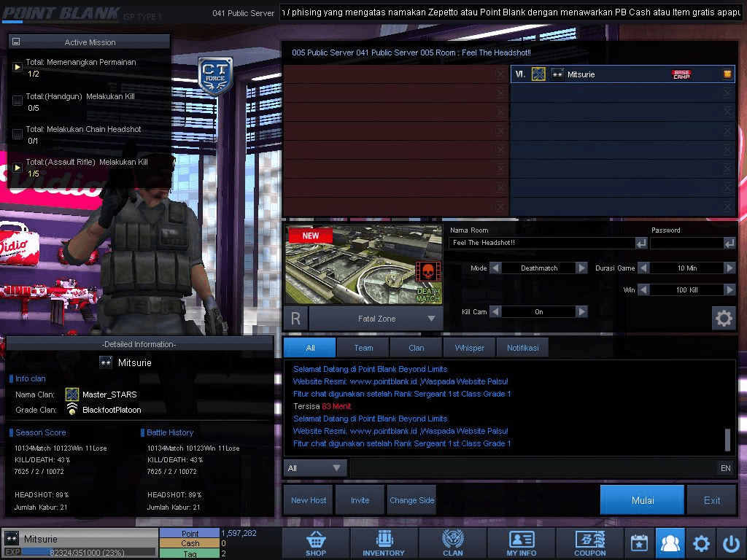Decrease Durasi Game with left arrow
747x560 pixels.
pyautogui.click(x=643, y=268)
